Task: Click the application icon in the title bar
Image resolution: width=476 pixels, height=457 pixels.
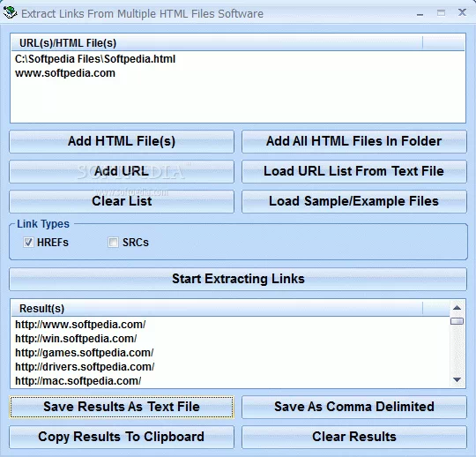Action: pyautogui.click(x=10, y=13)
